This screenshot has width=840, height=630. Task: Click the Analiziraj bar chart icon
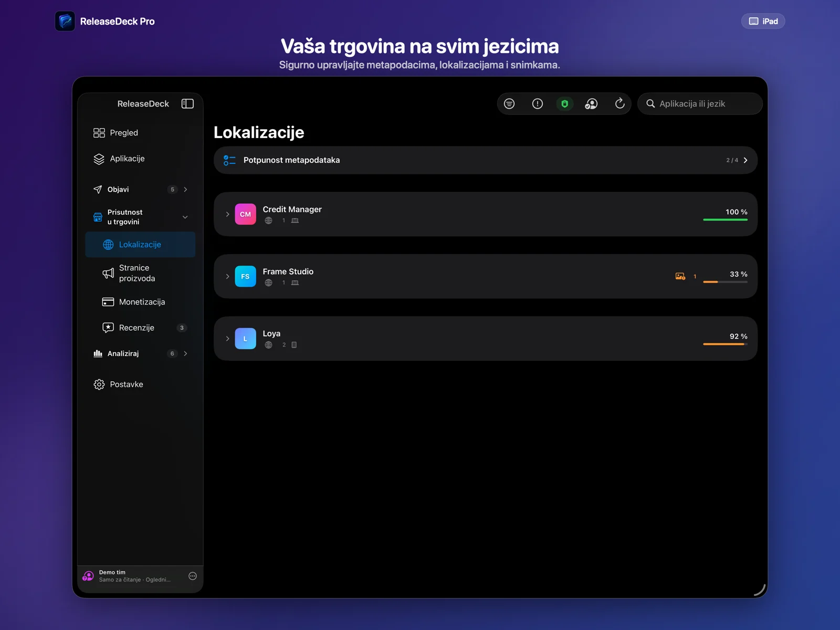98,353
